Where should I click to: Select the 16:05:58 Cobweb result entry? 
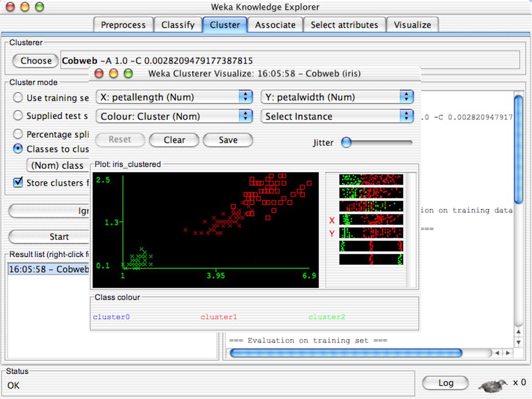49,269
